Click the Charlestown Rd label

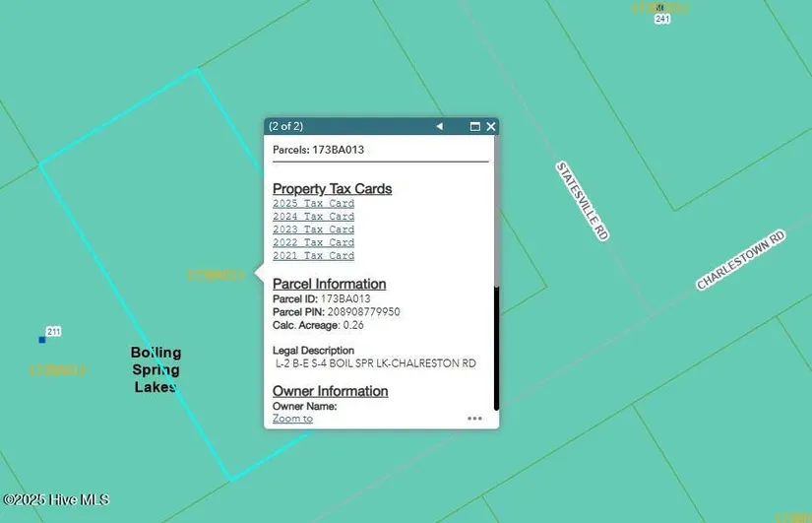coord(740,259)
